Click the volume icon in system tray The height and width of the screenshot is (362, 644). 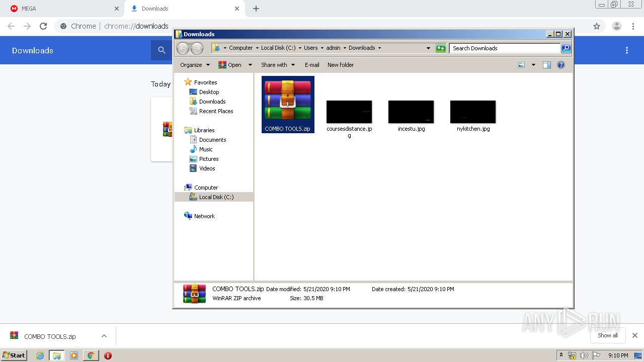coord(584,355)
